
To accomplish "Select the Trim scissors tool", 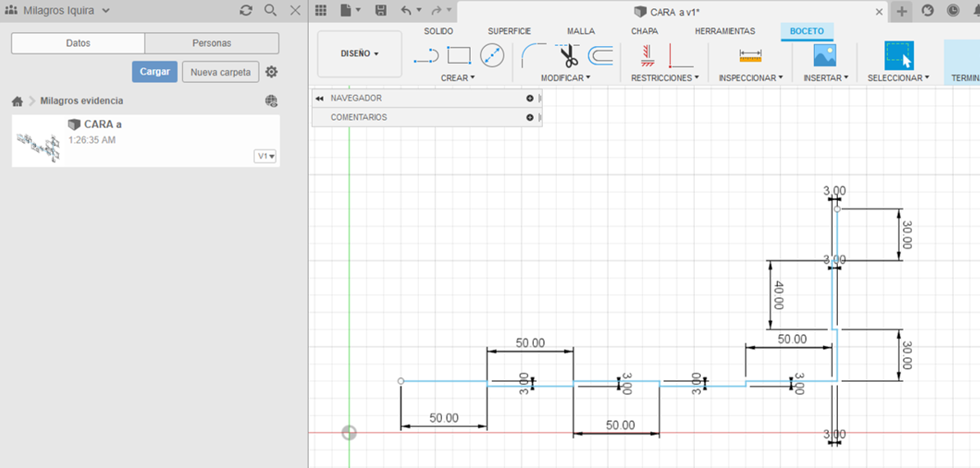I will tap(567, 56).
